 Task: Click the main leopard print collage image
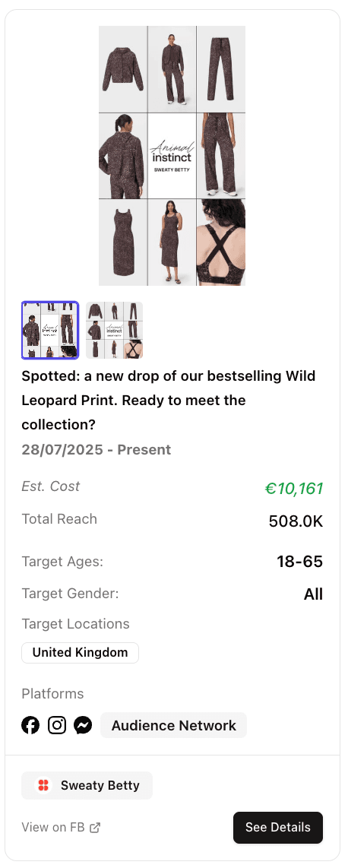click(172, 156)
